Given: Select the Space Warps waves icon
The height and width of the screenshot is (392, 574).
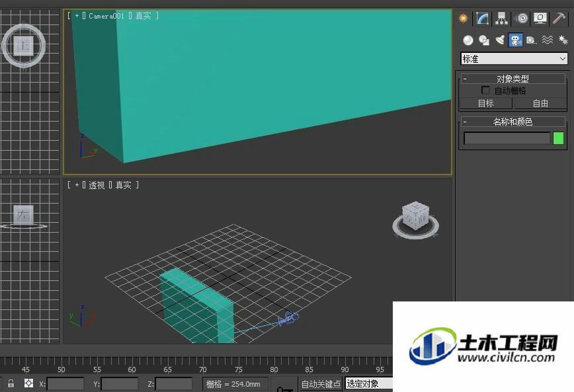Looking at the screenshot, I should (548, 40).
